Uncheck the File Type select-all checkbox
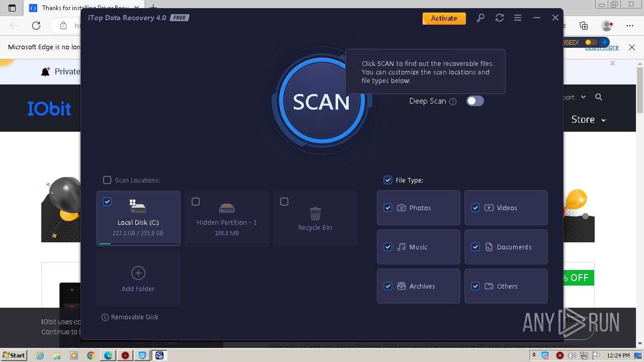This screenshot has height=362, width=644. tap(388, 180)
